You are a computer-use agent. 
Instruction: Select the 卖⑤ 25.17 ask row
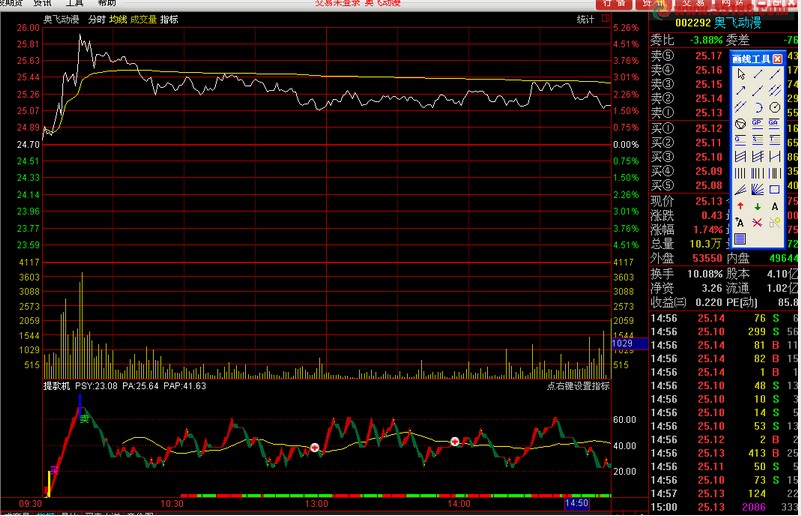click(x=687, y=56)
